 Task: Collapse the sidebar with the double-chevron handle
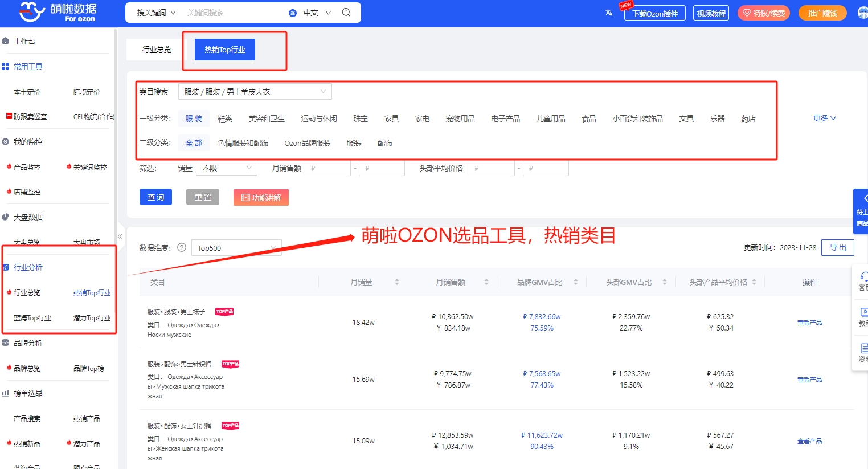point(120,236)
